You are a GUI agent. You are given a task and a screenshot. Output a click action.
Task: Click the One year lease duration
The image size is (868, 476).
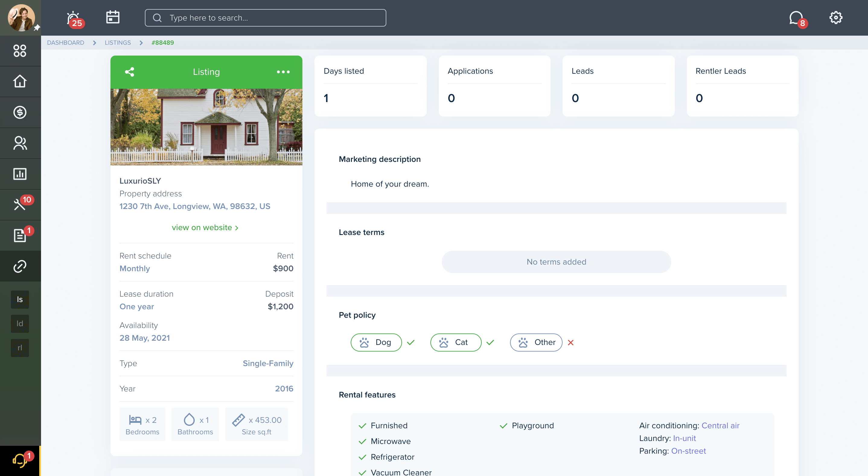click(136, 307)
